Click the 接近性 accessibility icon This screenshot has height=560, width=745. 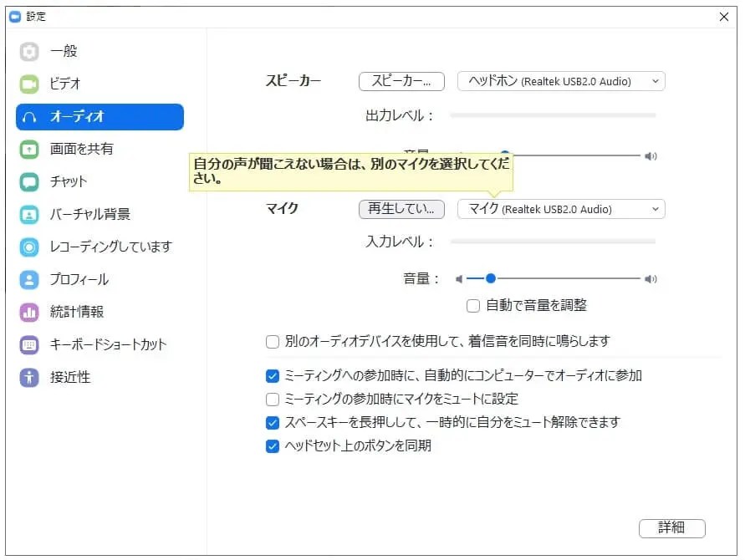pos(29,378)
